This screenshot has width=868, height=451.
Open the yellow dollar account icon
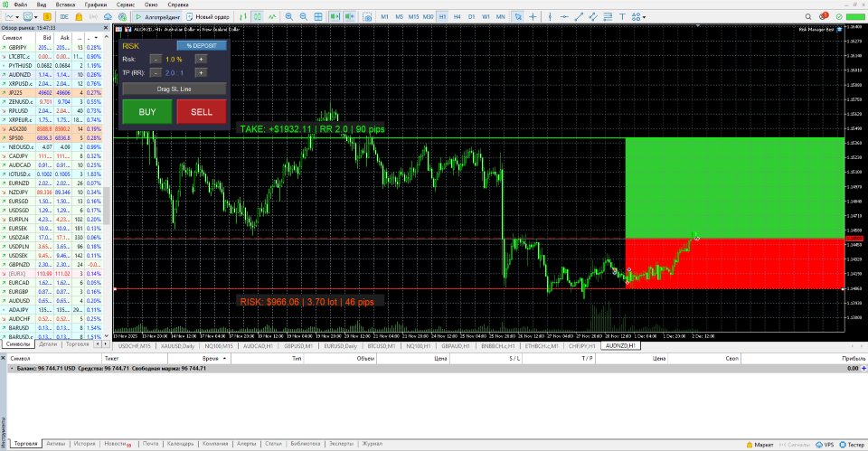pos(47,16)
